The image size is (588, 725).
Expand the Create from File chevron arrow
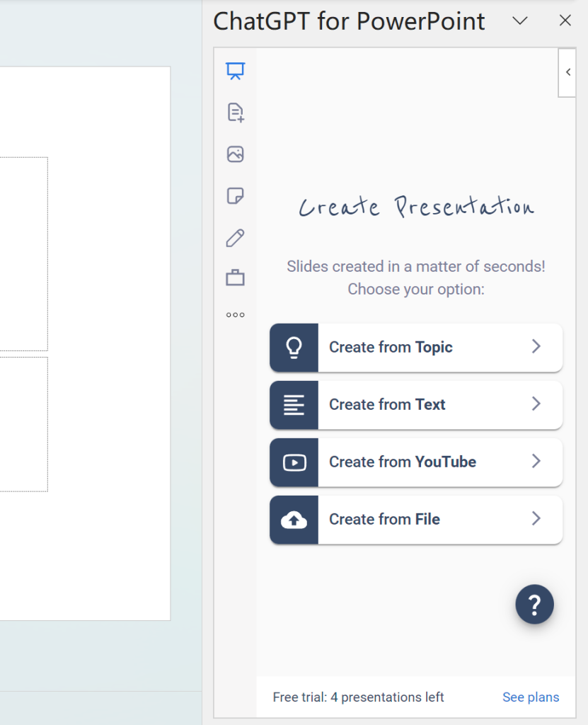pyautogui.click(x=536, y=518)
